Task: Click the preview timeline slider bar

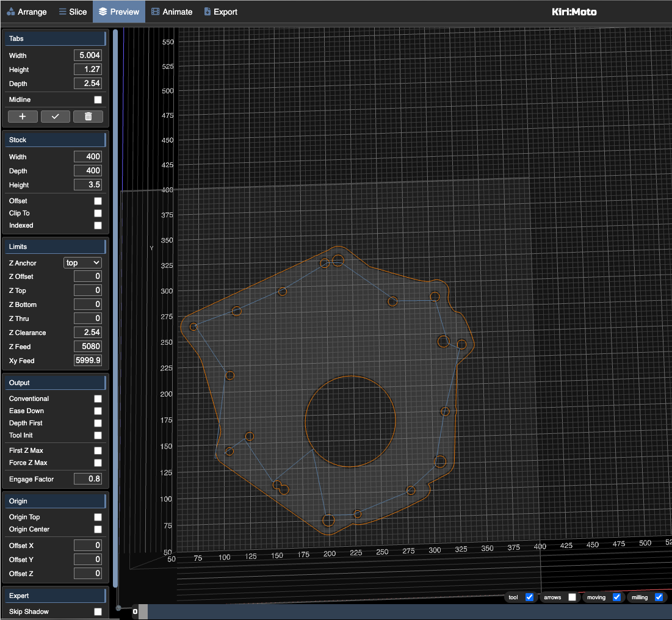Action: click(403, 611)
